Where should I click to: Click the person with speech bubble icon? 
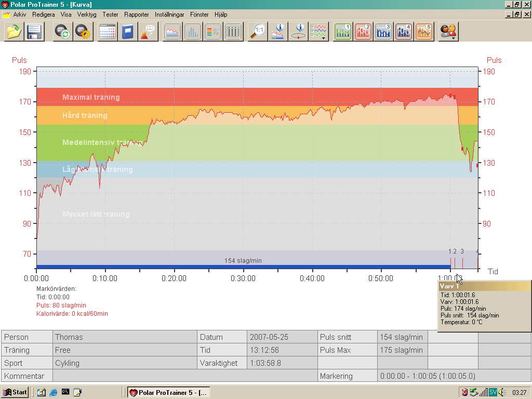pyautogui.click(x=148, y=32)
